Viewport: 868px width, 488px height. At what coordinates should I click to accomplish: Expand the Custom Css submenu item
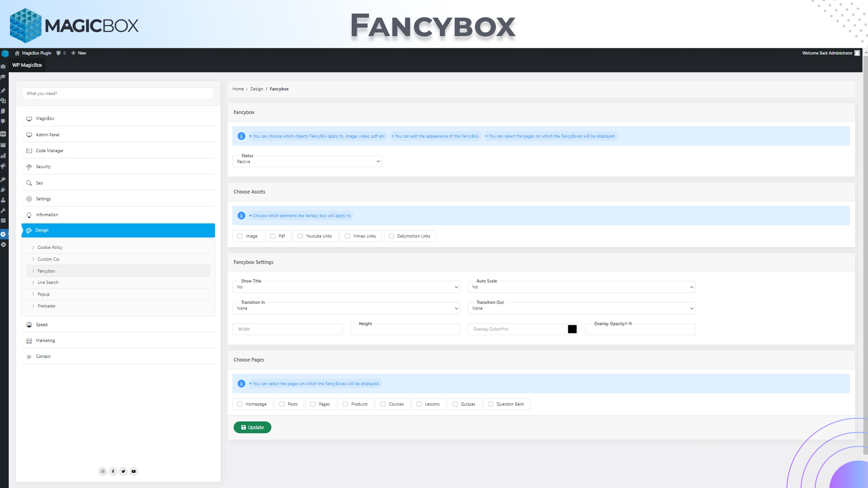118,259
